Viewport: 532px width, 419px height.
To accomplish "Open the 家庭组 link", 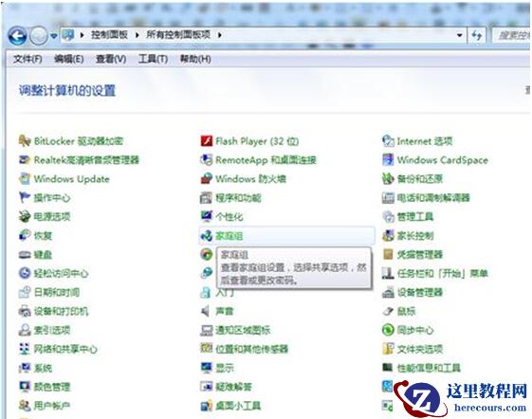I will (x=229, y=236).
